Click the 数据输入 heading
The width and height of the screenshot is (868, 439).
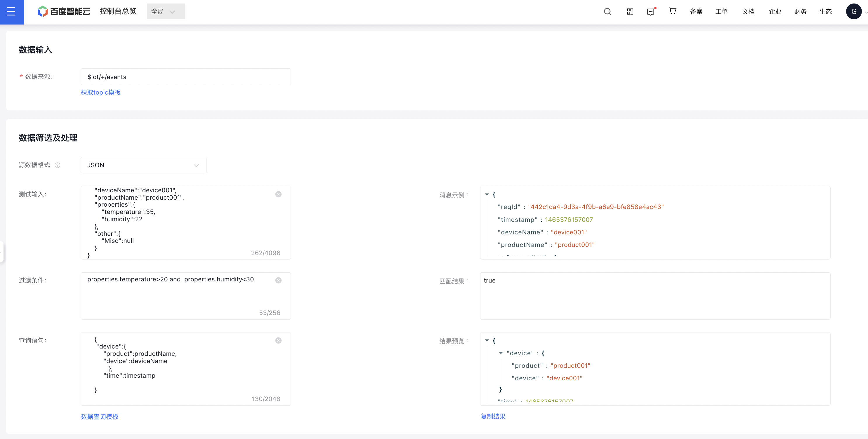[35, 50]
